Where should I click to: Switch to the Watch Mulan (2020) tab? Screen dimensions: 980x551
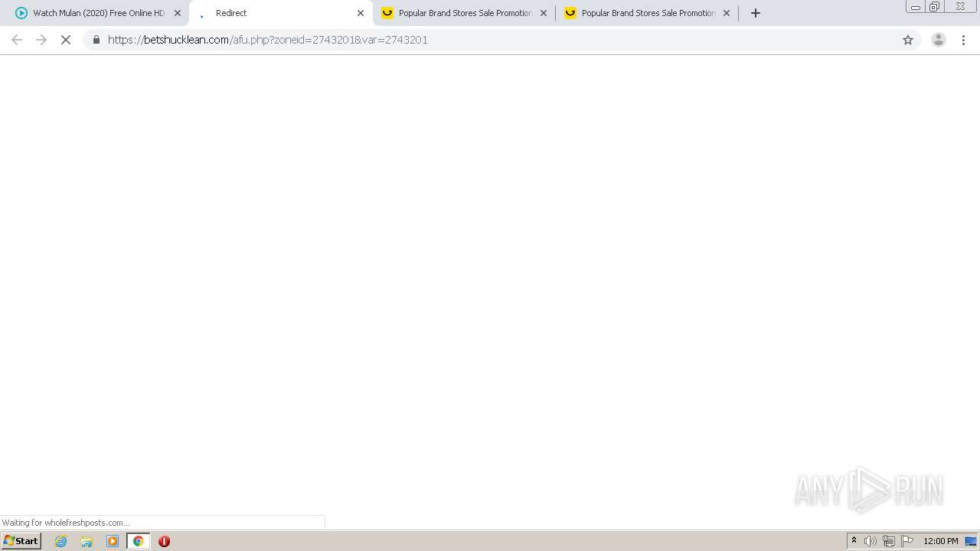[97, 13]
